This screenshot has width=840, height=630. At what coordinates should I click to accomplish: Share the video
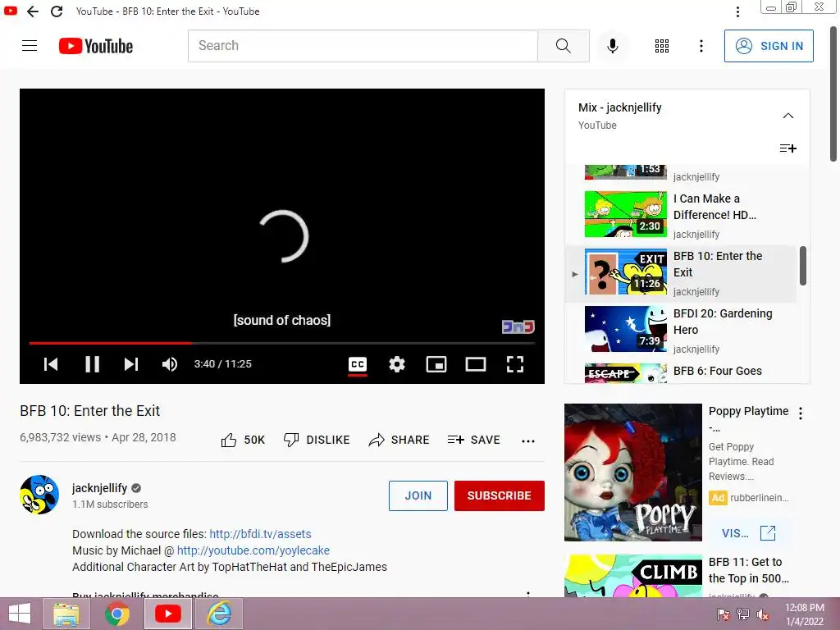click(x=399, y=441)
